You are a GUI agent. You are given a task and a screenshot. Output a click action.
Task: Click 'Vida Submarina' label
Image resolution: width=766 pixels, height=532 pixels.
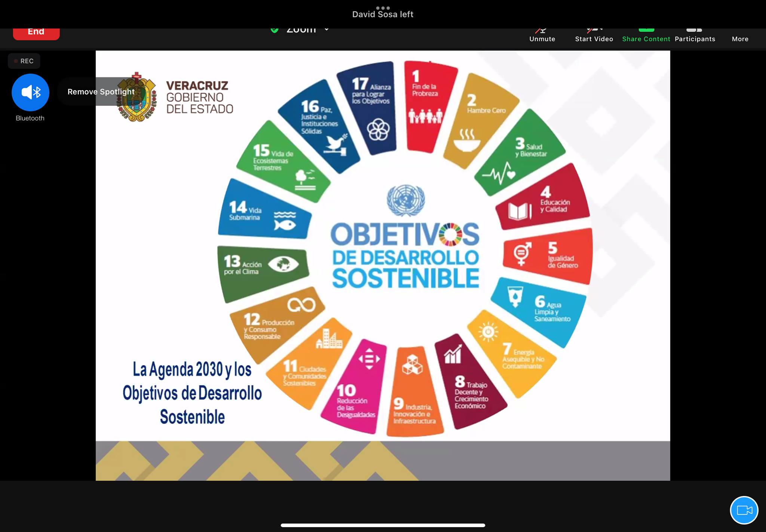click(x=245, y=213)
